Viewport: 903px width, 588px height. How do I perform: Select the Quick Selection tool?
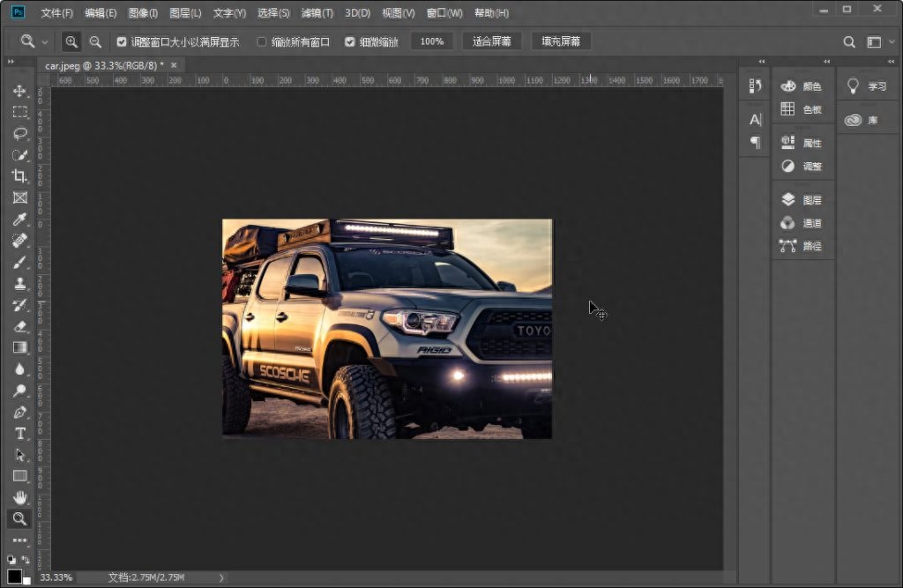[19, 155]
